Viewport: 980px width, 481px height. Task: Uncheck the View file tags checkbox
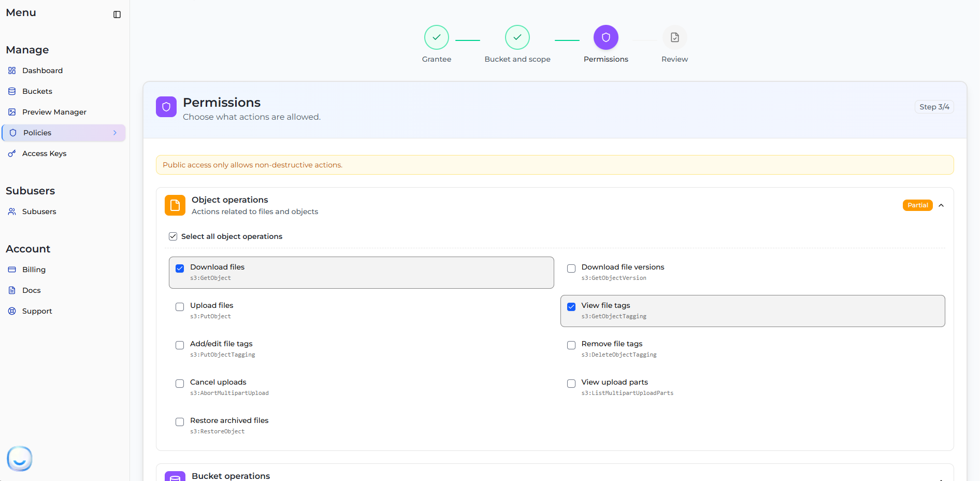(571, 307)
